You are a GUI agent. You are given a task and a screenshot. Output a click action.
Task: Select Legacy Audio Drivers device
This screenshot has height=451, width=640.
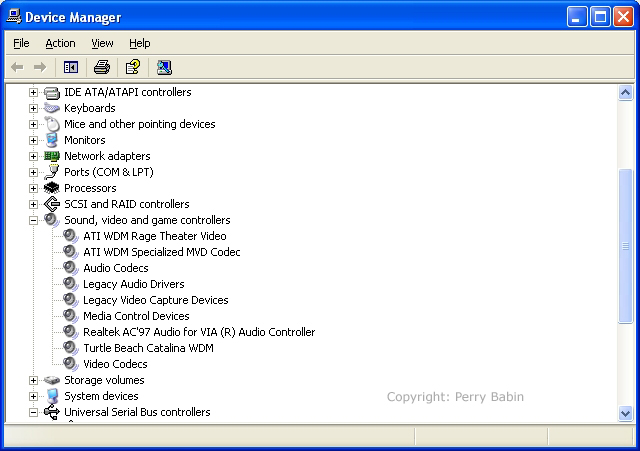(133, 284)
